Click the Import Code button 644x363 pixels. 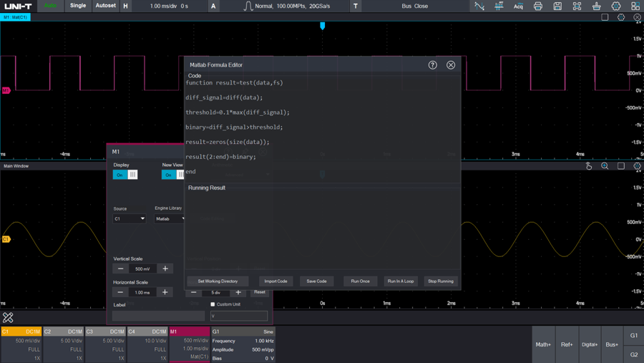(275, 281)
